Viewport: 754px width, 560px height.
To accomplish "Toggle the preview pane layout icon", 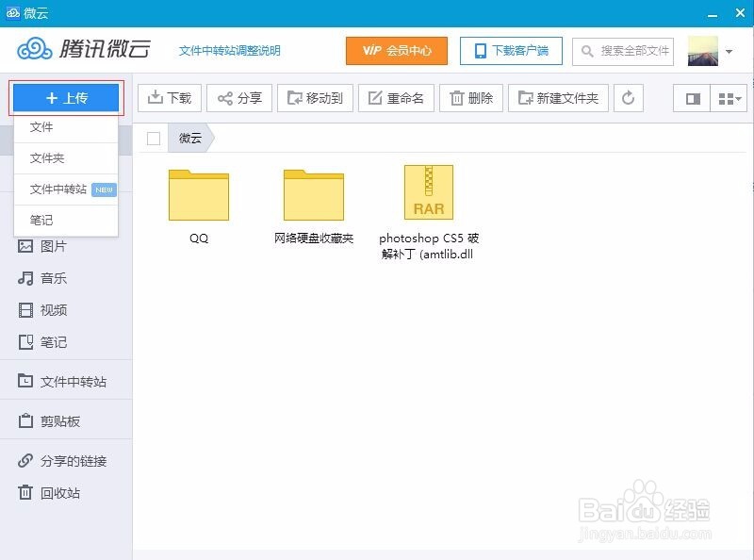I will [692, 99].
